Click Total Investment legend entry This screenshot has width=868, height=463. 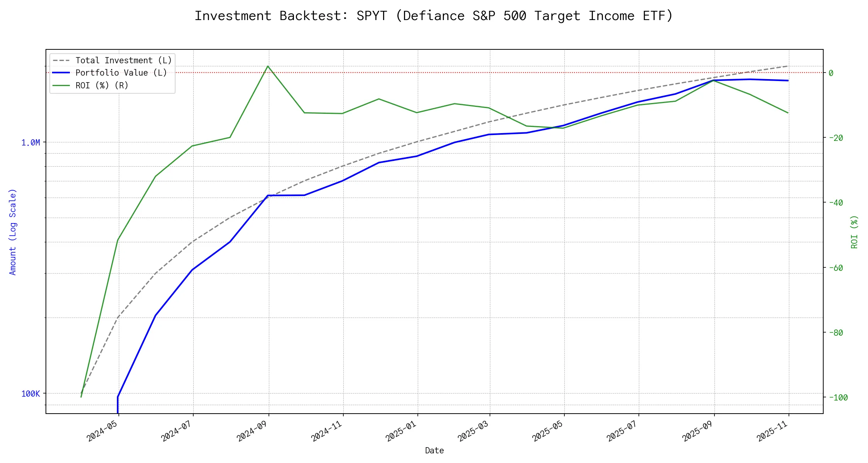point(123,61)
